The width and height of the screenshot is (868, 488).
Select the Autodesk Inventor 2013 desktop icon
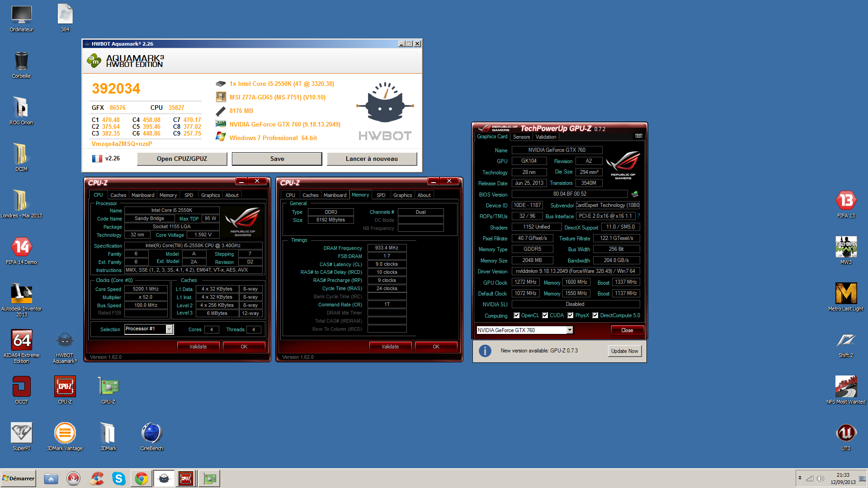point(21,299)
